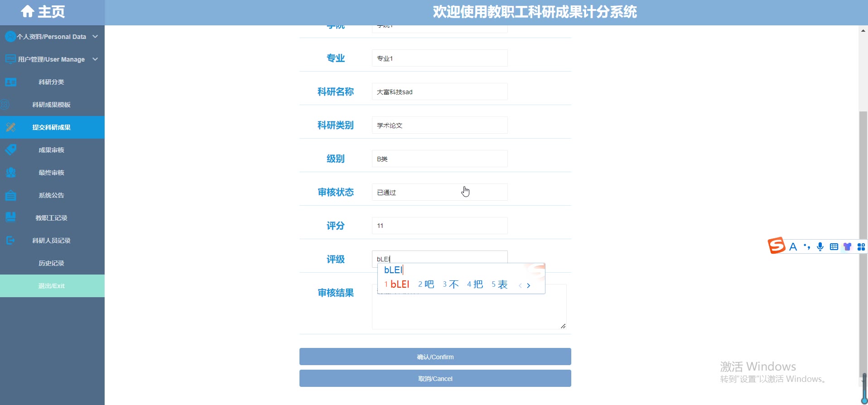Toggle Sogou English/Chinese mode letter A
Image resolution: width=868 pixels, height=405 pixels.
tap(793, 247)
